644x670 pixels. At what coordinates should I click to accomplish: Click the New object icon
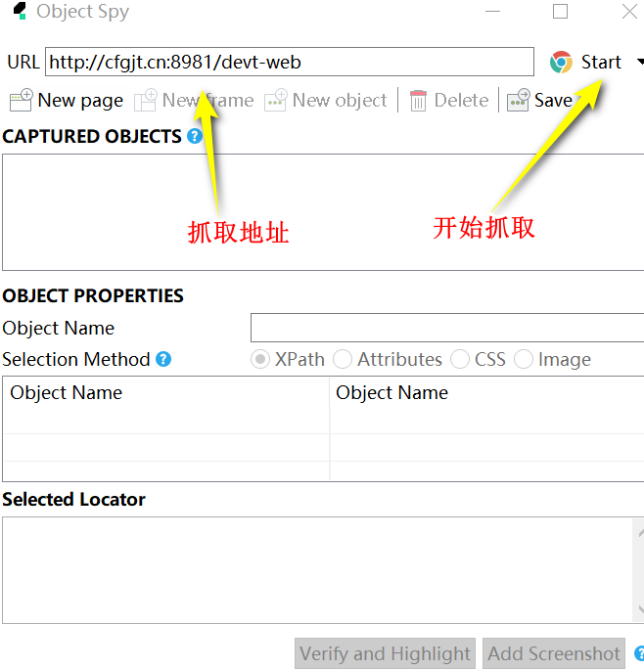[x=275, y=100]
